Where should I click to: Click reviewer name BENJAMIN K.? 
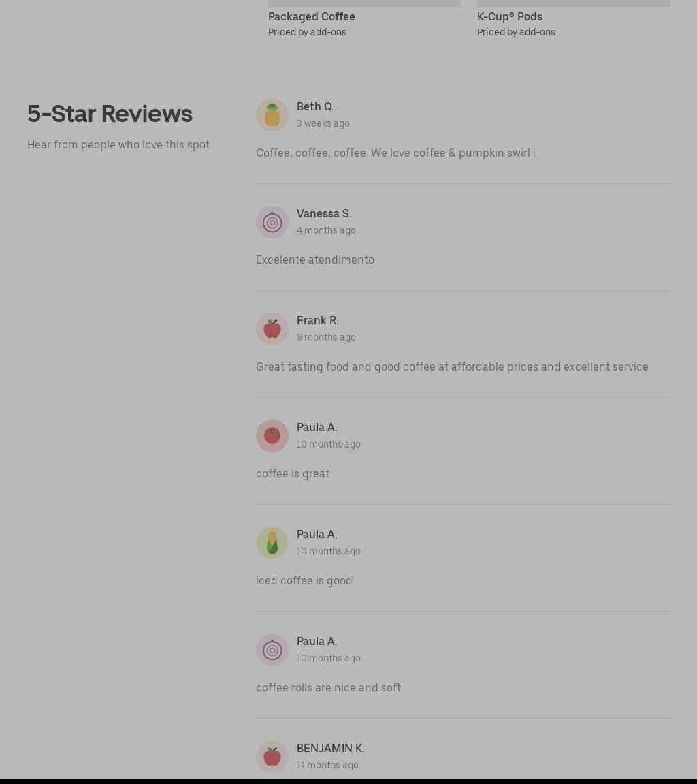[x=330, y=748]
